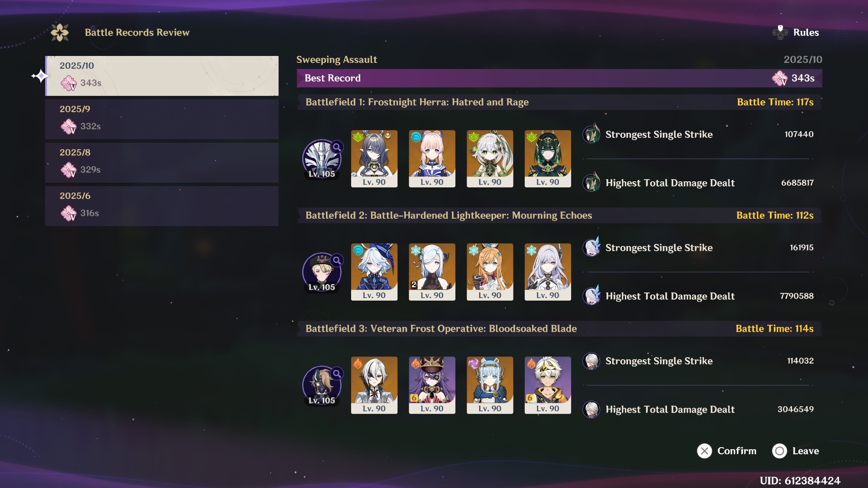Click Battlefield 1 Strongest Single Strike avatar icon
868x488 pixels.
pyautogui.click(x=591, y=134)
